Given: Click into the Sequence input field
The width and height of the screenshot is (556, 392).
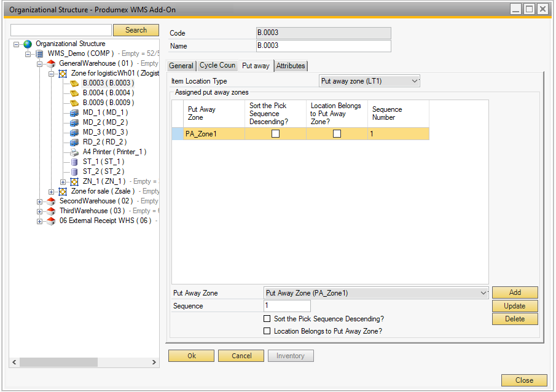Looking at the screenshot, I should coord(287,306).
